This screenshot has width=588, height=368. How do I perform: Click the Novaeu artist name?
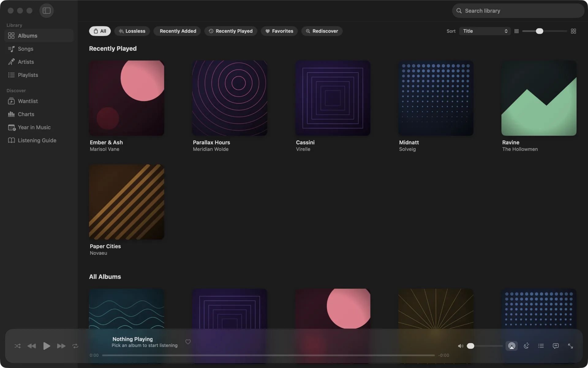(x=98, y=253)
